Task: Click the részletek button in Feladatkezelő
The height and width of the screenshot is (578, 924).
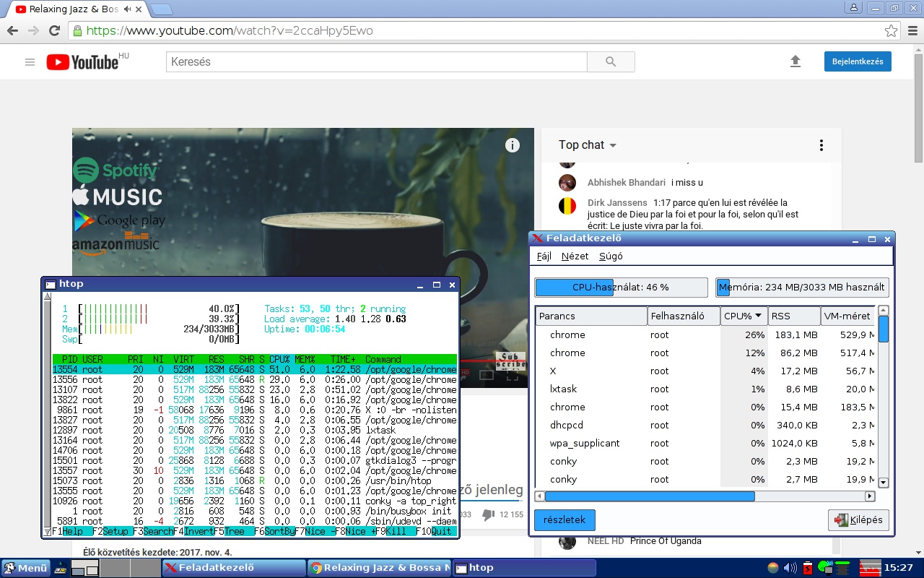Action: (565, 520)
